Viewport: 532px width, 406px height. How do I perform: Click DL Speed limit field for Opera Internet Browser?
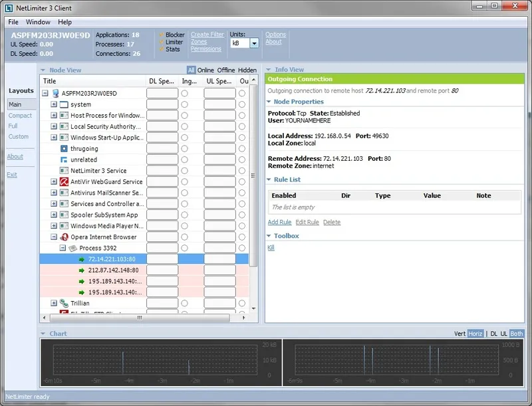click(162, 237)
